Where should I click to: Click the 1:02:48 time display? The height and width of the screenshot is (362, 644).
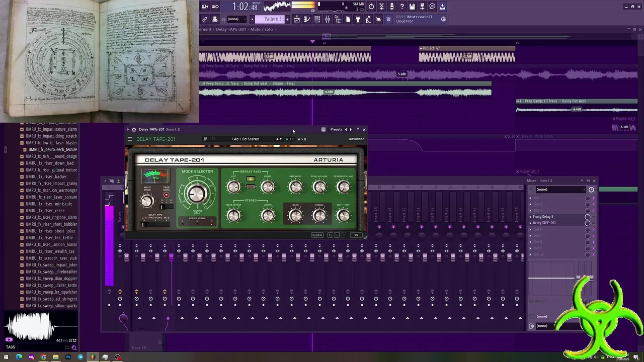[245, 7]
